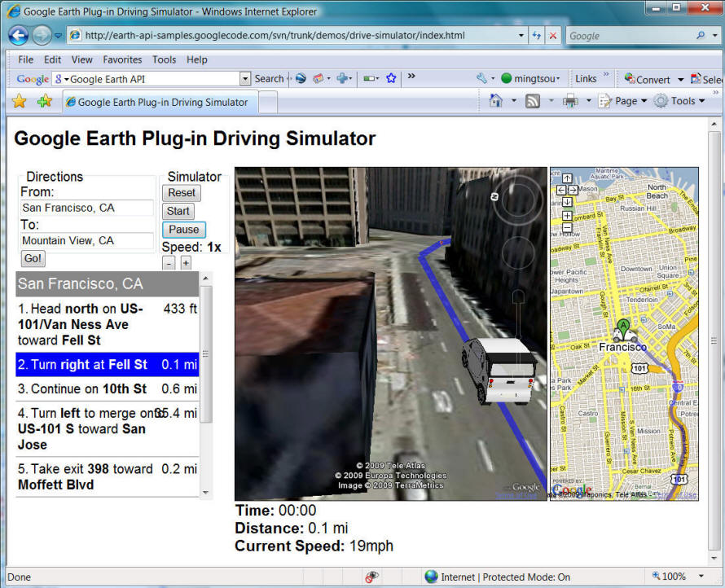Decrease simulator speed with minus button
725x588 pixels.
click(x=169, y=263)
